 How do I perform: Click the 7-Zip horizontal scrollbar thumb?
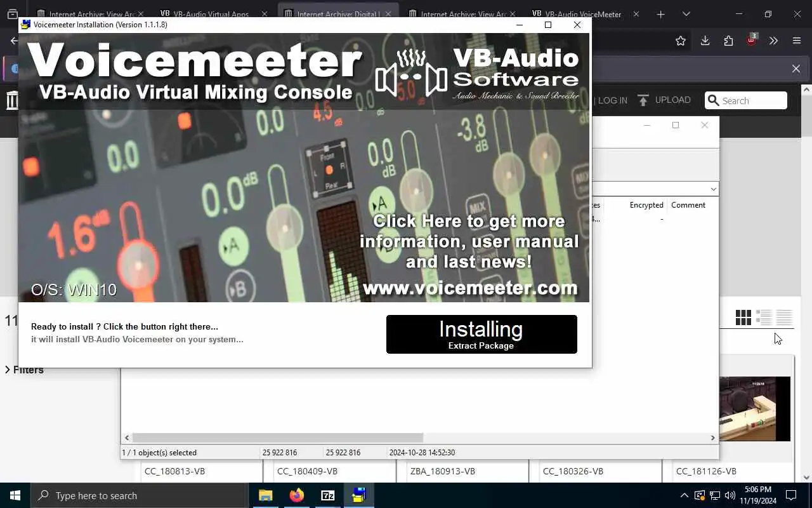coord(277,438)
